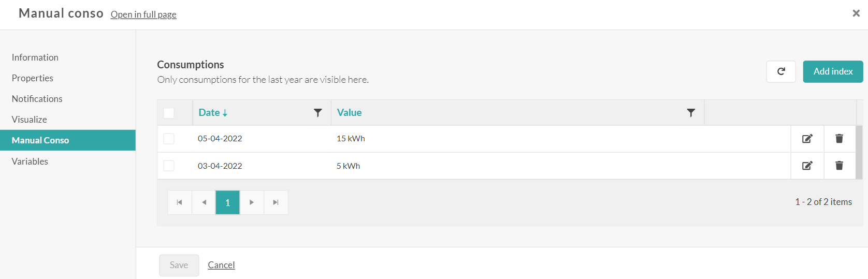
Task: Click the refresh consumptions icon
Action: [x=781, y=71]
